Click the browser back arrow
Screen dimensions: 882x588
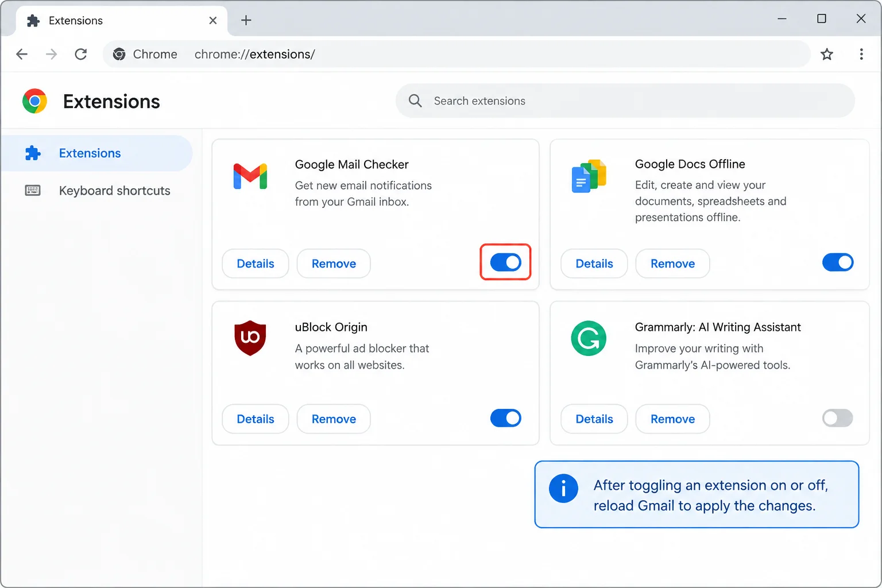coord(22,54)
